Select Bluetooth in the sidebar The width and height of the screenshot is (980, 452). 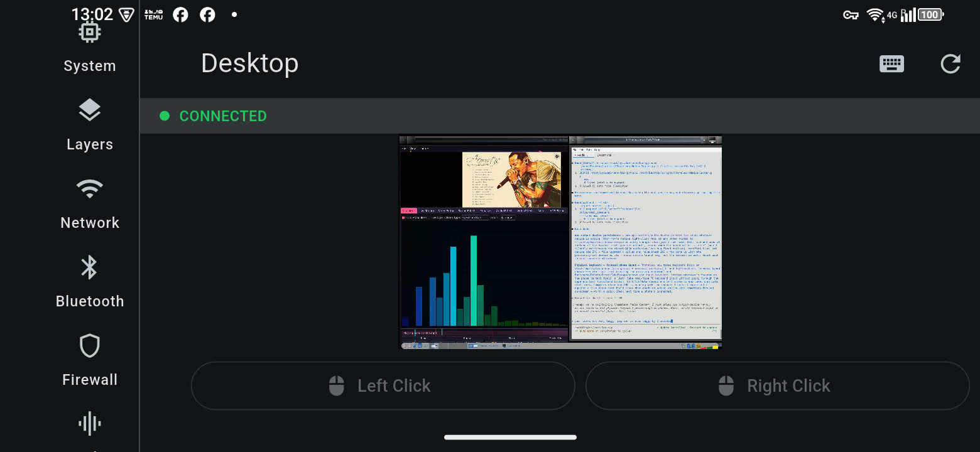tap(90, 282)
